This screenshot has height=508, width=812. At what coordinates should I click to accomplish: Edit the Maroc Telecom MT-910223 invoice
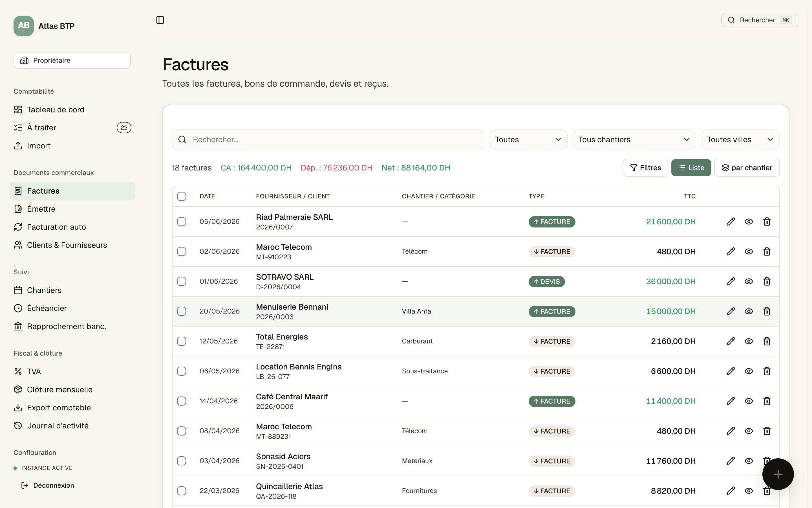click(x=731, y=251)
